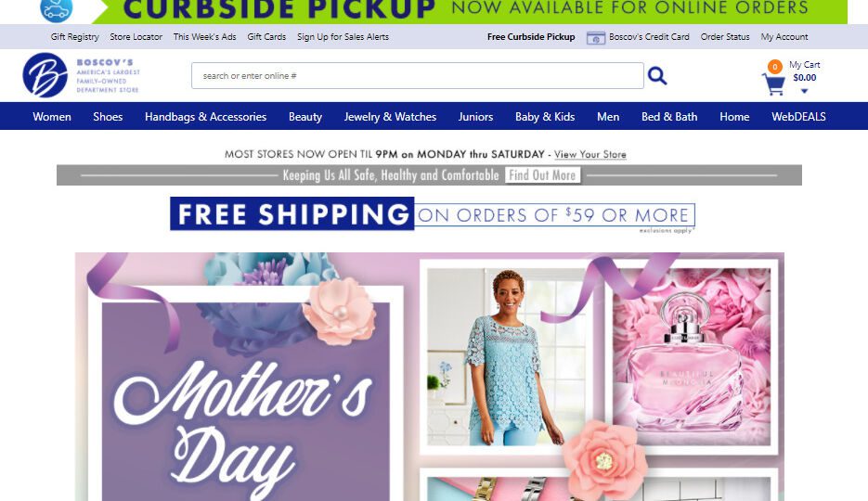Expand the My Cart dropdown arrow
Image resolution: width=868 pixels, height=501 pixels.
pos(804,91)
